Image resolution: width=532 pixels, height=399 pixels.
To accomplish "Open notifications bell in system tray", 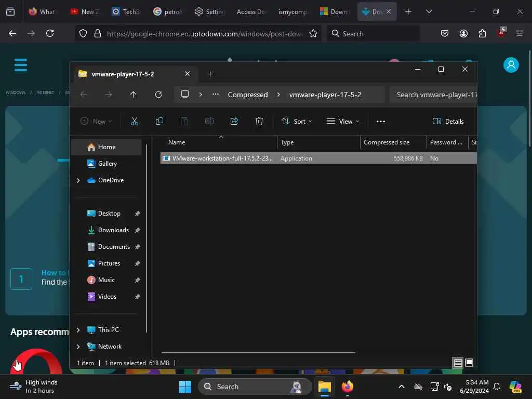I will tap(497, 387).
